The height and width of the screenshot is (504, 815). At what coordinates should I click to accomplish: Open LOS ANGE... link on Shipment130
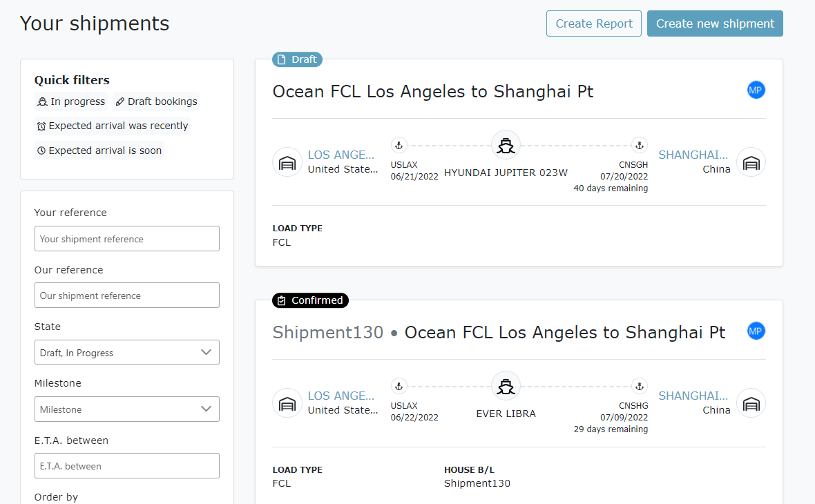point(341,396)
